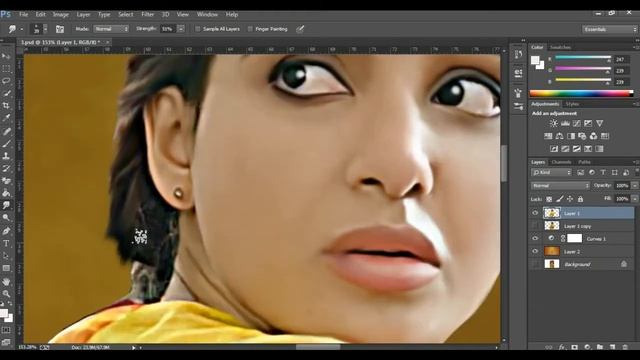Select the Smudge tool in toolbox
This screenshot has height=360, width=640.
pos(6,205)
